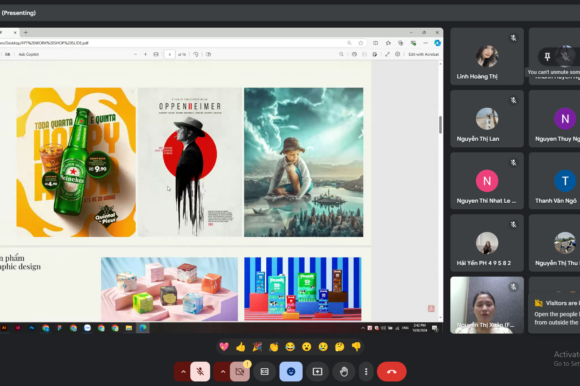Open a new browser tab in shared window

[26, 33]
